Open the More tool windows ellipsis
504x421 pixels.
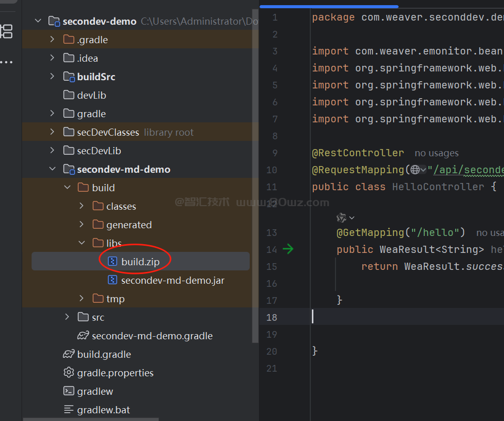(x=7, y=62)
